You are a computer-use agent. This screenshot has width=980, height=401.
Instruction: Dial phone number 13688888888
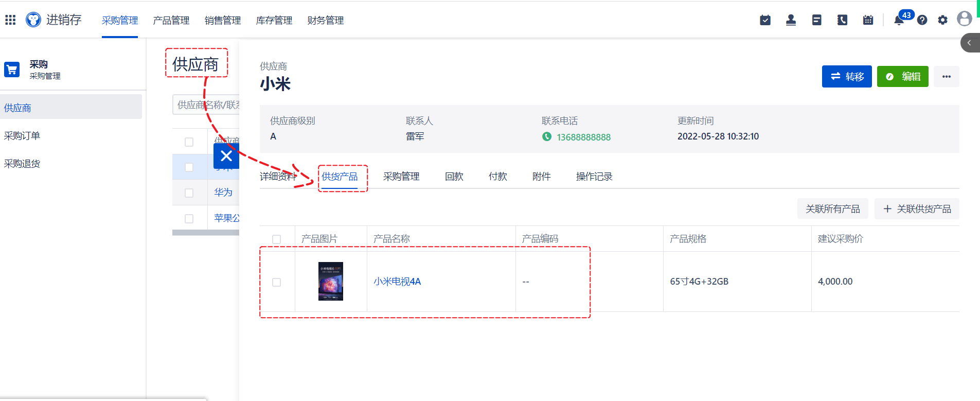tap(583, 137)
